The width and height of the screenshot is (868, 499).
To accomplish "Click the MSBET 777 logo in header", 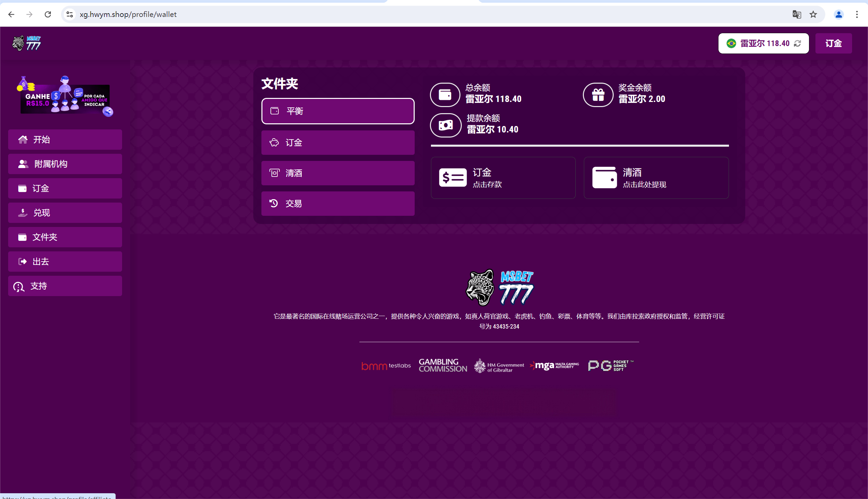I will coord(27,43).
